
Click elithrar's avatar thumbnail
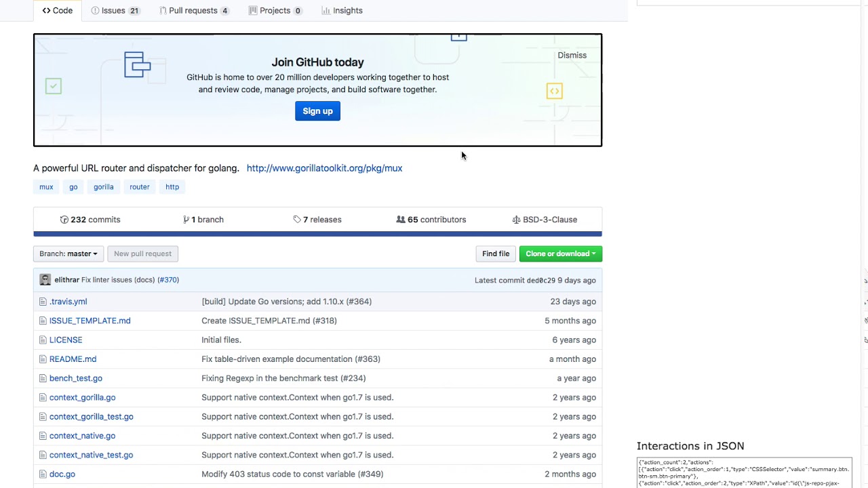(45, 280)
